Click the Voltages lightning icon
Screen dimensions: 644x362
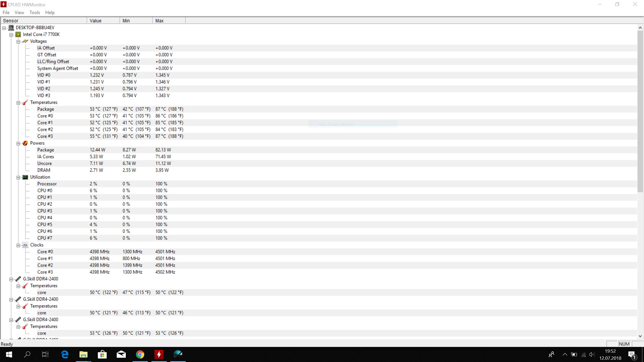point(25,41)
